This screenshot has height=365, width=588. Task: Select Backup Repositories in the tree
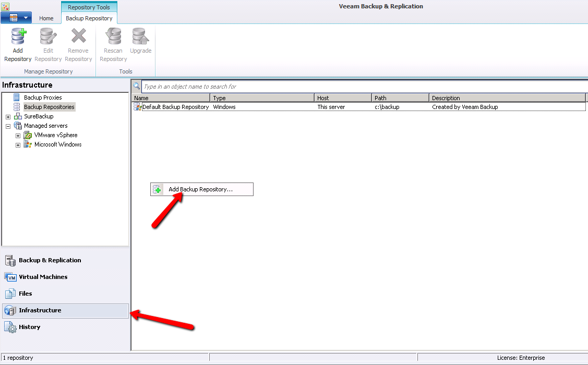(x=49, y=107)
